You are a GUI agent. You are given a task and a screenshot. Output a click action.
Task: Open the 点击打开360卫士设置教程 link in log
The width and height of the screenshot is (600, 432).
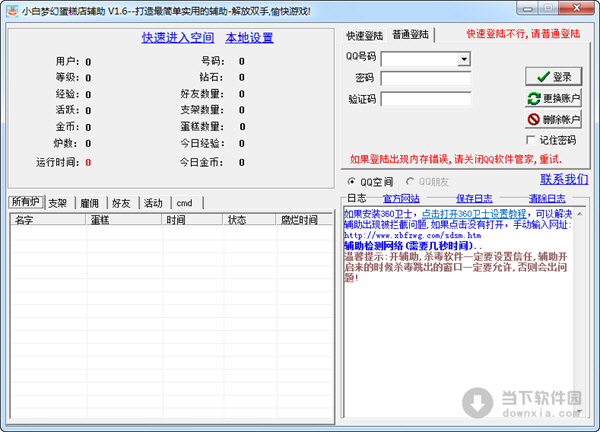click(474, 214)
